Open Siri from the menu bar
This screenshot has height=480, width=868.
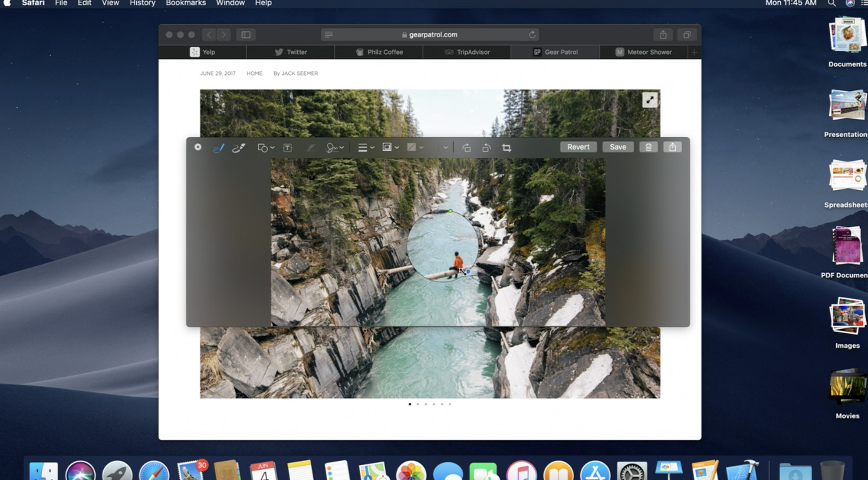click(x=850, y=3)
